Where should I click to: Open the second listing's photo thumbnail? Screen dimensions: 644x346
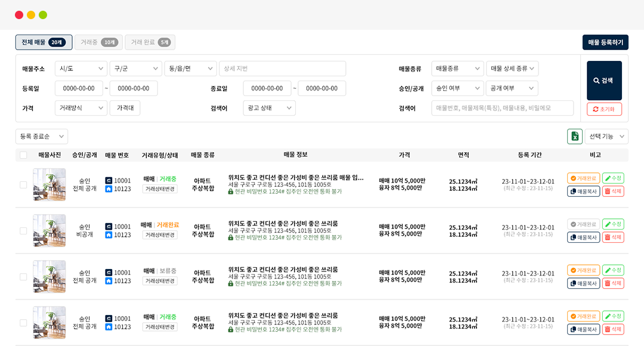pyautogui.click(x=49, y=231)
